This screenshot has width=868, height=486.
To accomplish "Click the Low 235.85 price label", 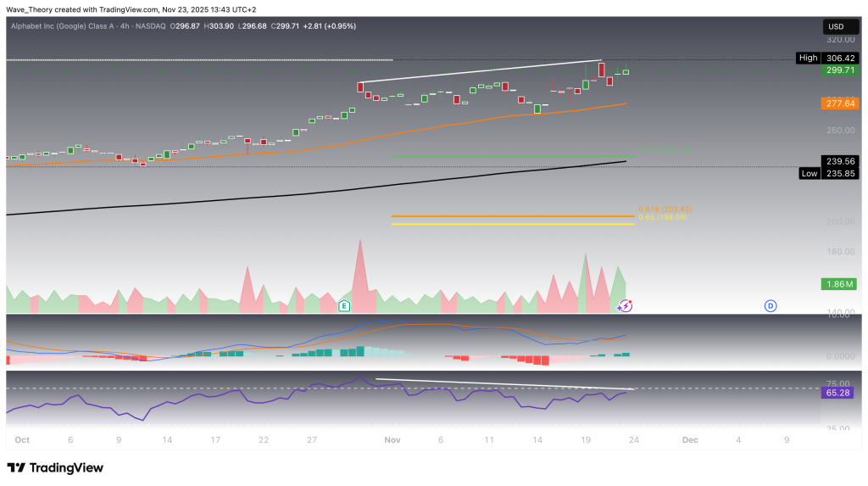I will tap(825, 173).
